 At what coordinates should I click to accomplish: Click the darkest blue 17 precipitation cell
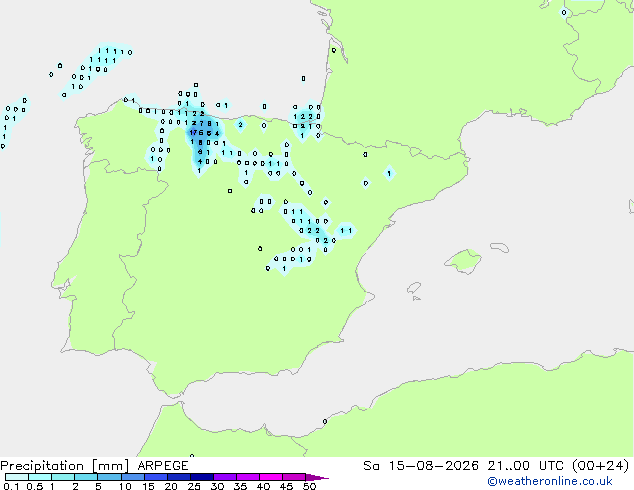pyautogui.click(x=194, y=133)
